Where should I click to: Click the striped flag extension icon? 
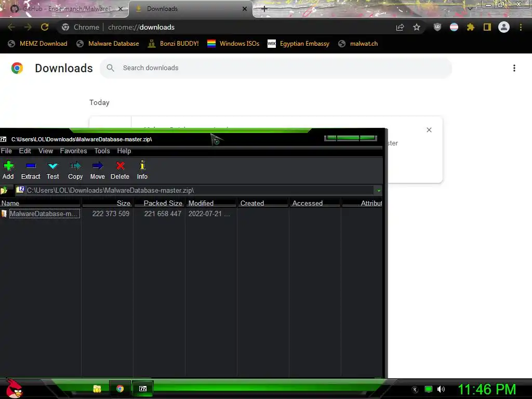(454, 27)
